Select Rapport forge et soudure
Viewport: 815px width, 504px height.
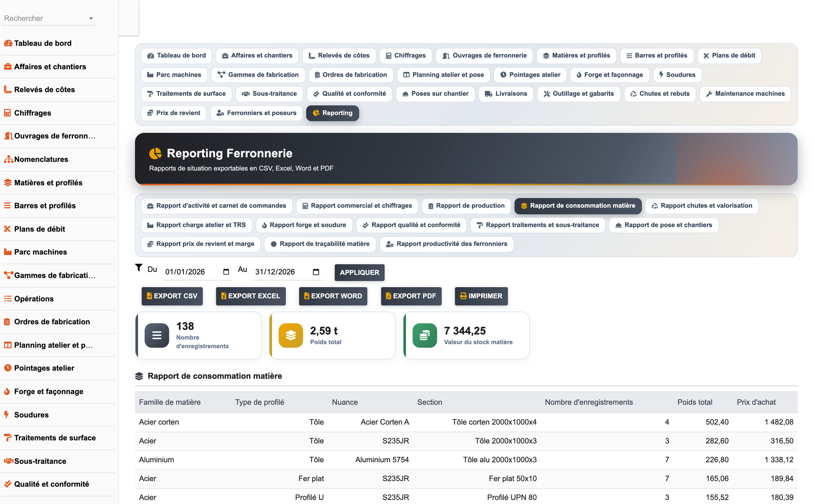pos(304,225)
